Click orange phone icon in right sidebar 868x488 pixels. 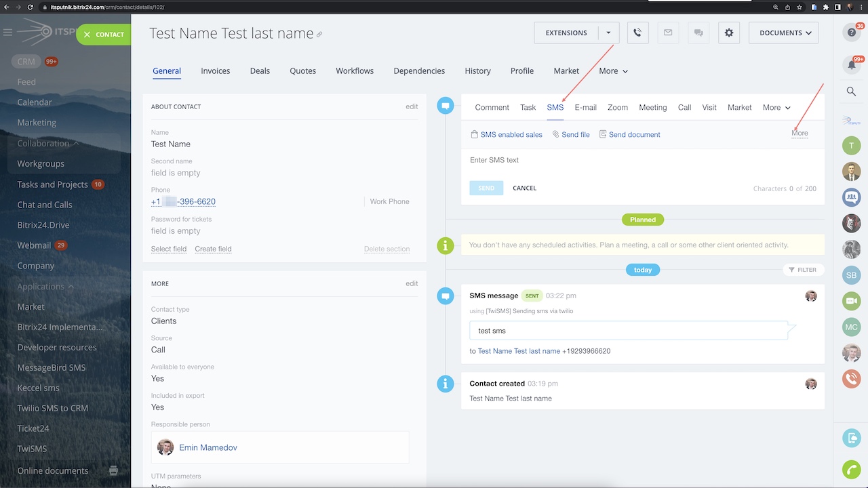[852, 378]
